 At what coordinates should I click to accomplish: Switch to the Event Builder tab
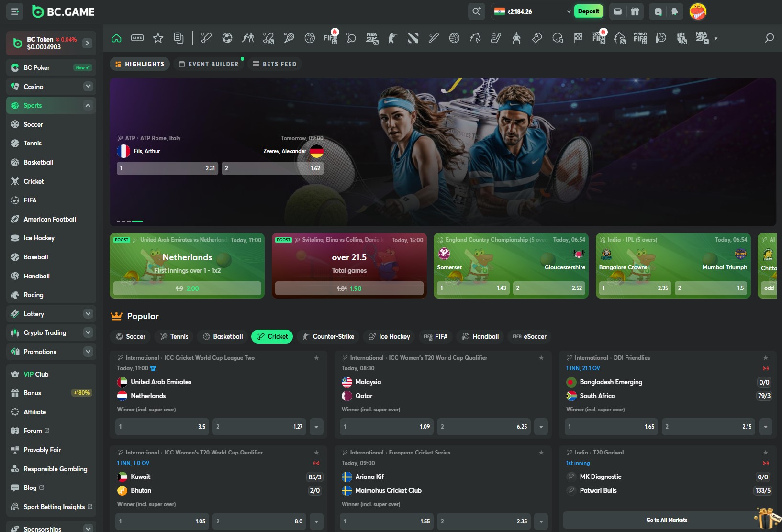pos(209,64)
